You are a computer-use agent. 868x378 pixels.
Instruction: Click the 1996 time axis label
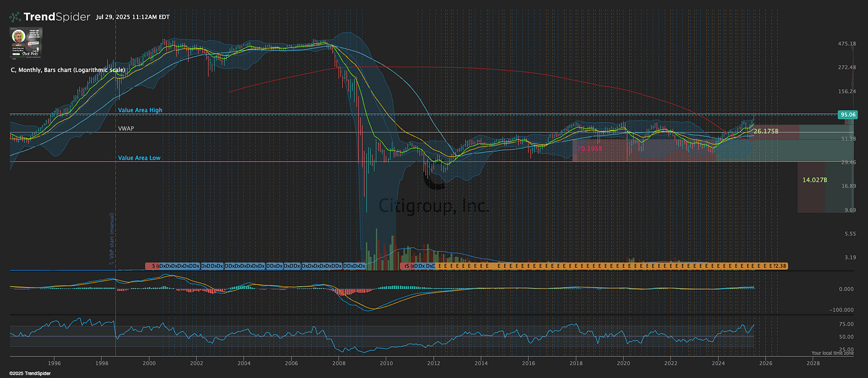tap(54, 362)
